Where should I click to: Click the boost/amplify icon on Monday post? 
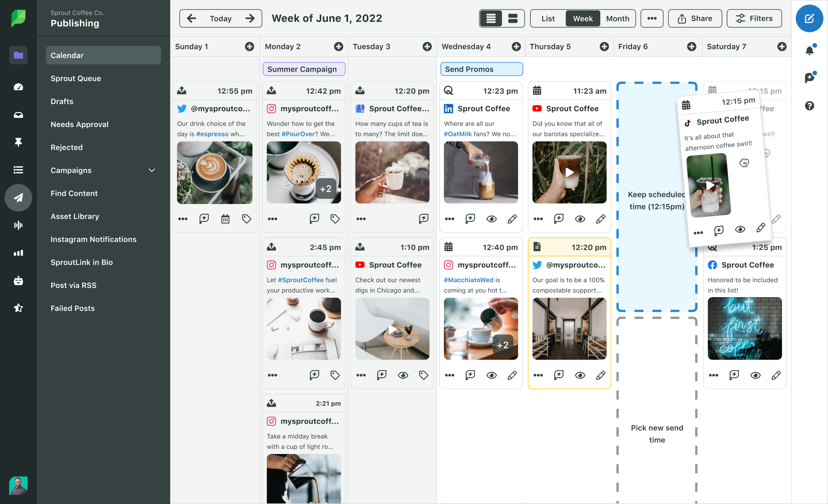pos(314,218)
